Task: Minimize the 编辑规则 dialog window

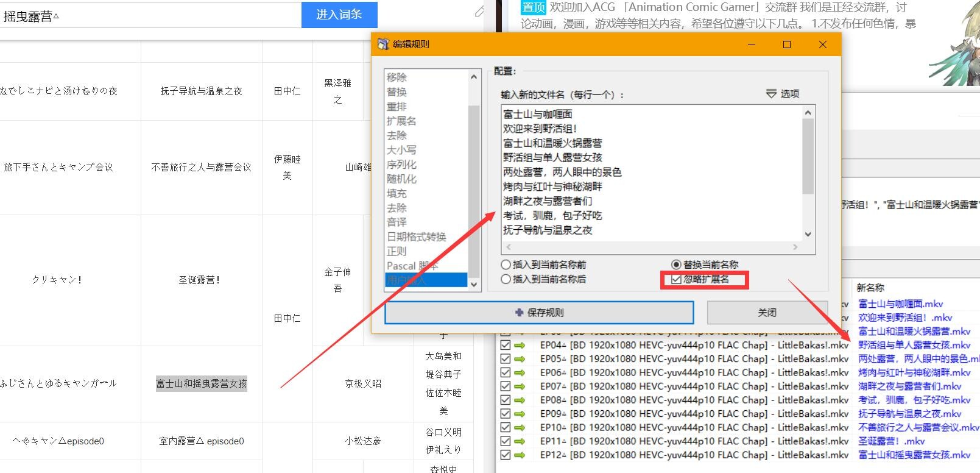Action: point(751,44)
